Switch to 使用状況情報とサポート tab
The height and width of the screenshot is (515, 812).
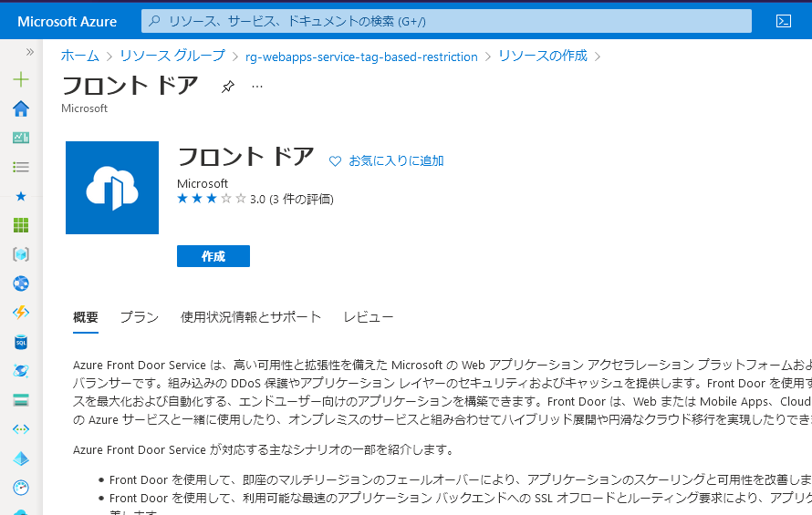pyautogui.click(x=251, y=317)
